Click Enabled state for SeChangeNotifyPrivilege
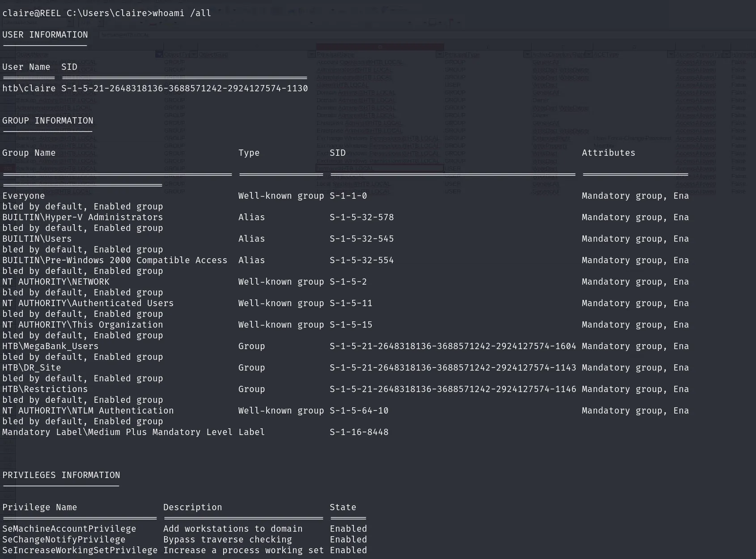The height and width of the screenshot is (559, 756). coord(348,539)
